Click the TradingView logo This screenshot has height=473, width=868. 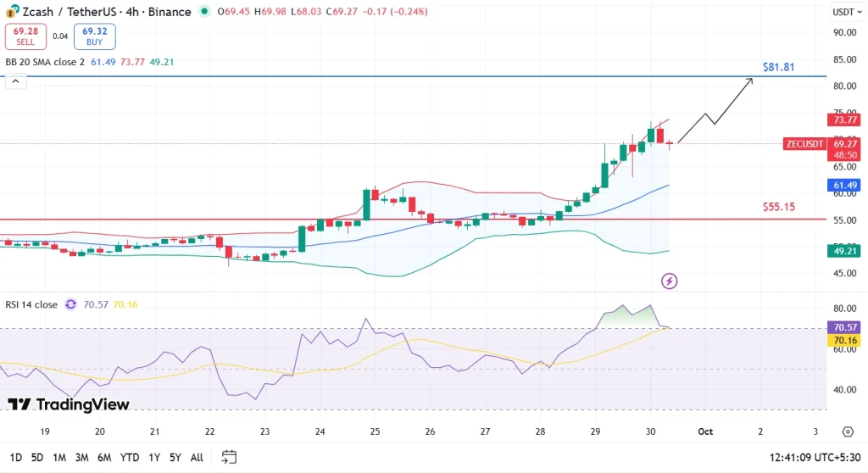70,404
